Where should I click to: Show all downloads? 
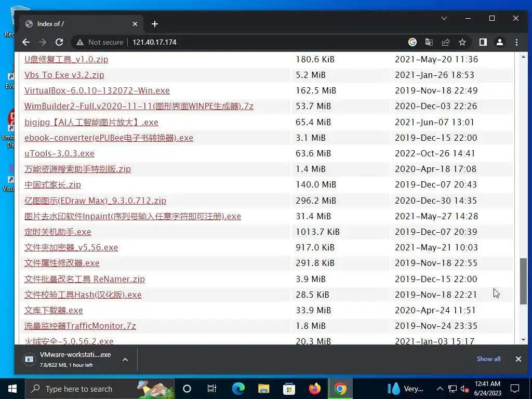(x=488, y=359)
